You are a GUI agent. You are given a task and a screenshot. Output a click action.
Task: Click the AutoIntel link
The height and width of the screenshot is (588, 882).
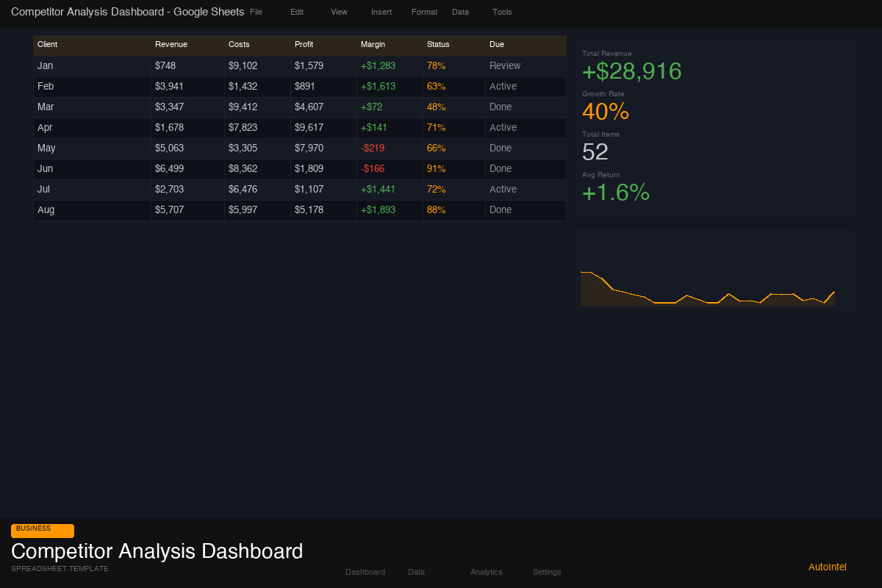pos(827,567)
